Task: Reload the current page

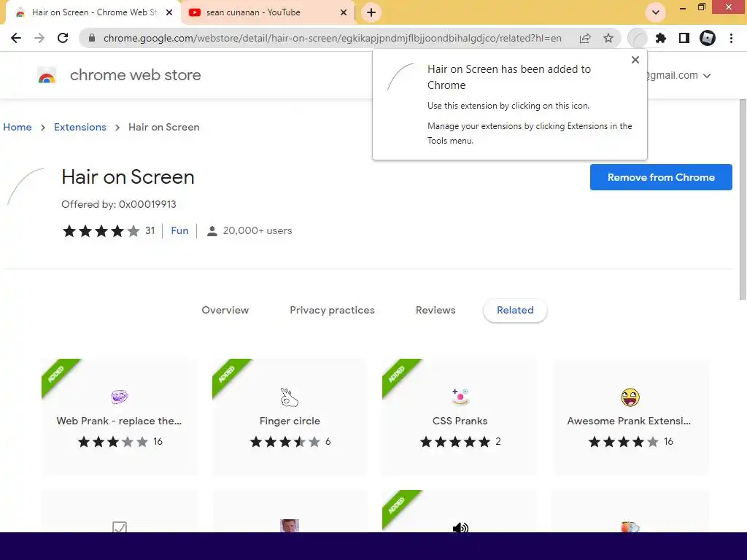Action: [63, 38]
